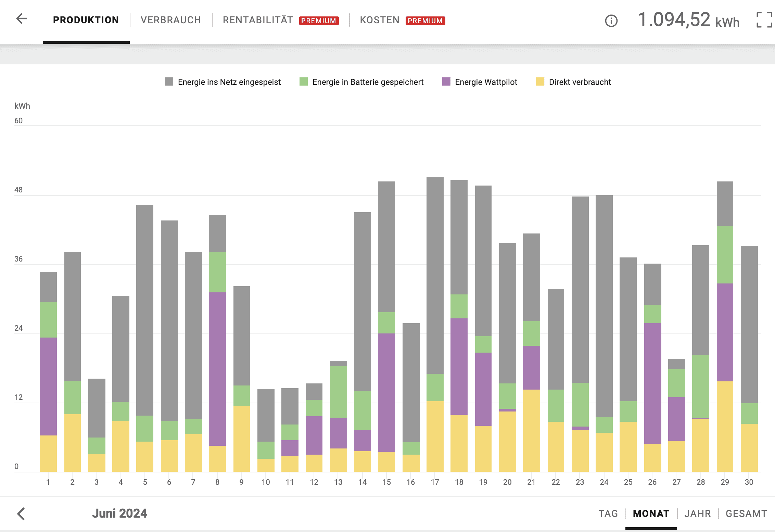This screenshot has width=775, height=532.
Task: Click the bar for day 10
Action: [x=266, y=430]
